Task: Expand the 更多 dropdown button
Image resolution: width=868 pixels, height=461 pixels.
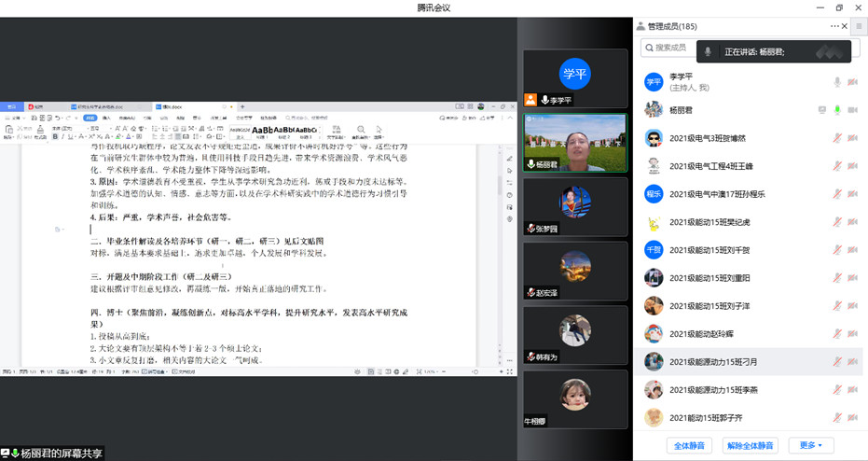Action: (810, 445)
